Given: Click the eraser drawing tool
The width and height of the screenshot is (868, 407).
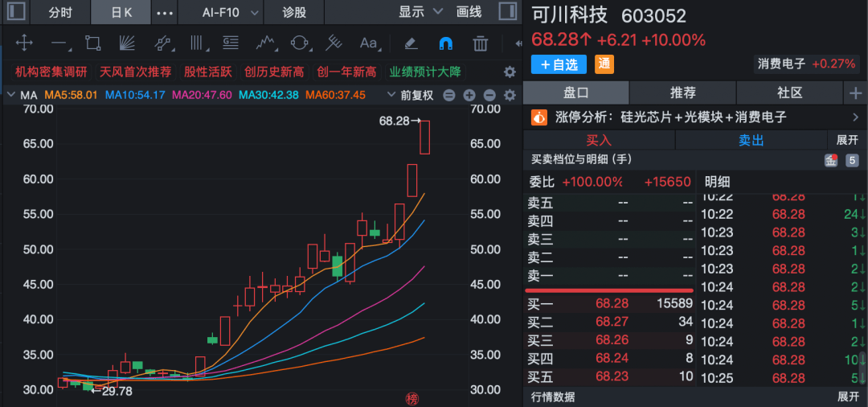Looking at the screenshot, I should coord(411,43).
